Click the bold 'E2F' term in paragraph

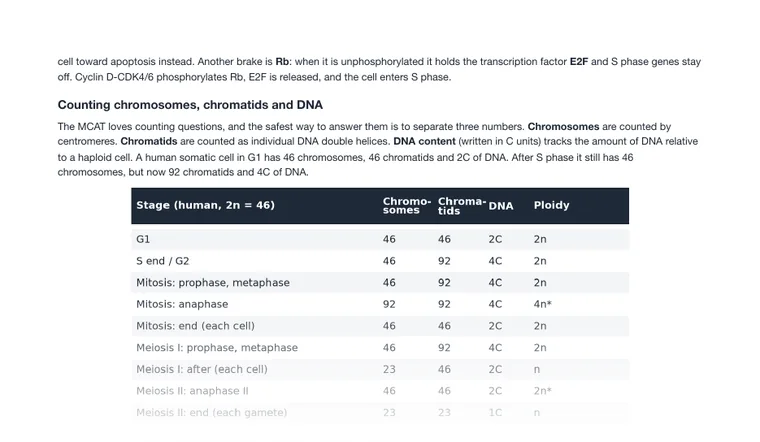(x=579, y=62)
